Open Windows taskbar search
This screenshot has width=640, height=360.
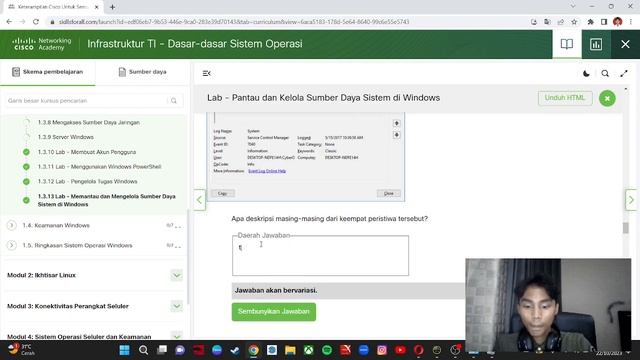click(x=143, y=350)
